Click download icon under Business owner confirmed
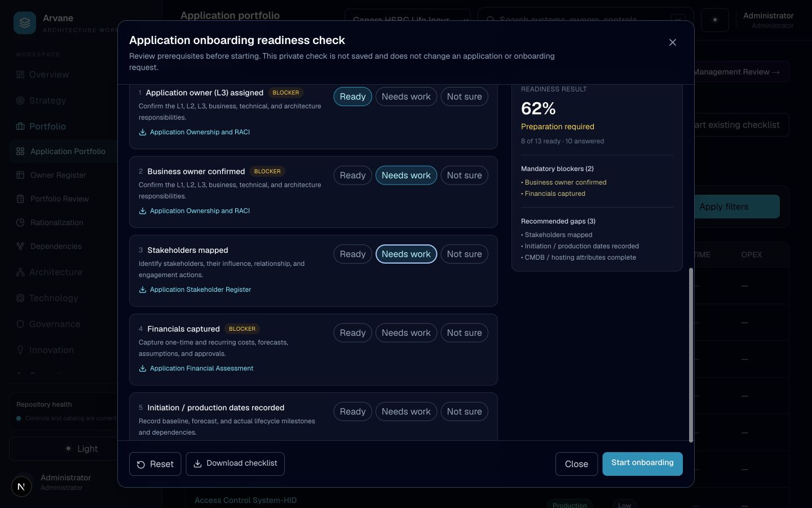This screenshot has height=508, width=812. coord(143,211)
